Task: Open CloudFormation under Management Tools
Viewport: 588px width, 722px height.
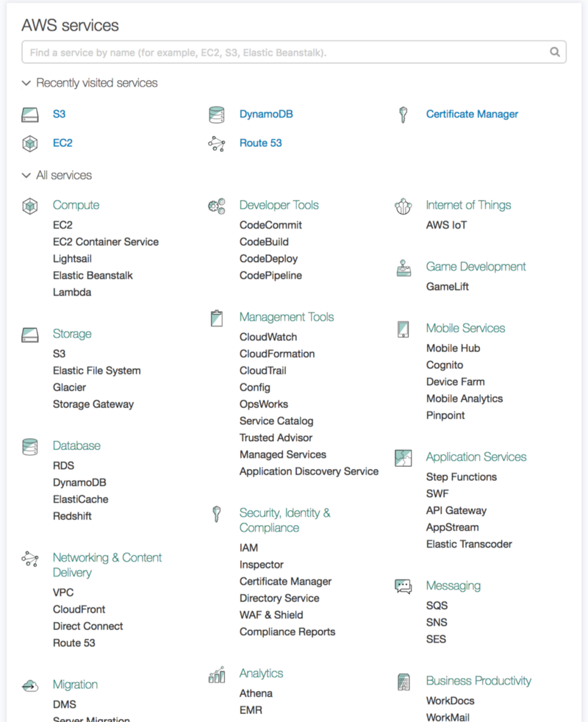Action: click(277, 354)
